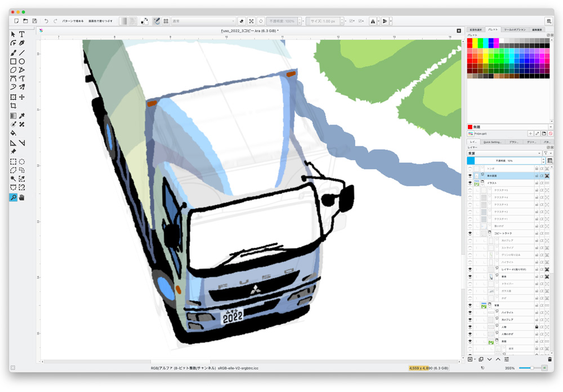Pick the freehand brush tool
Screen dimensions: 563x392
pyautogui.click(x=14, y=53)
